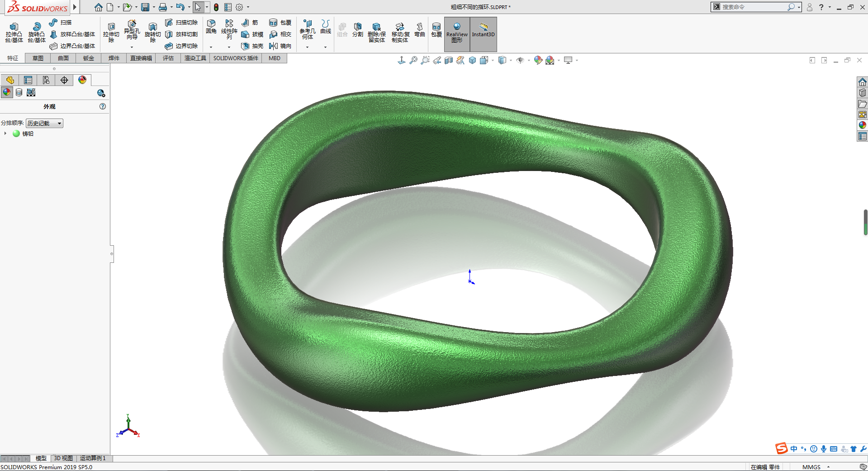This screenshot has width=868, height=471.
Task: Click the Split (分割) tool
Action: pyautogui.click(x=358, y=30)
